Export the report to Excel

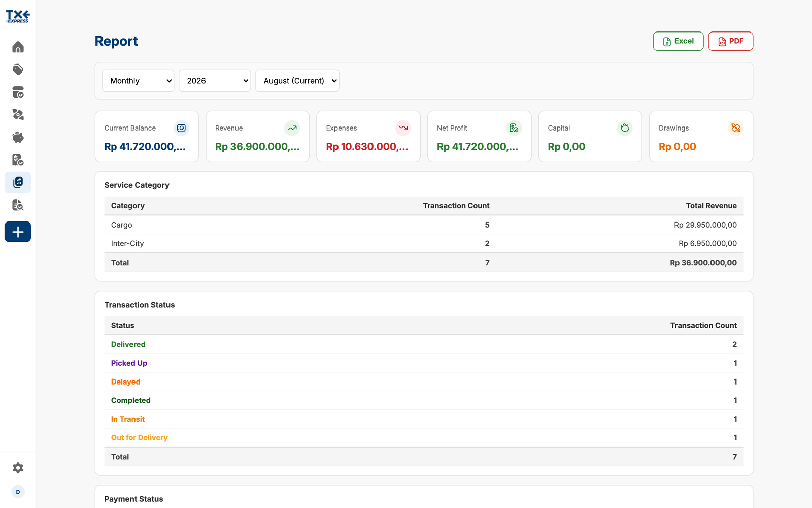pyautogui.click(x=678, y=41)
